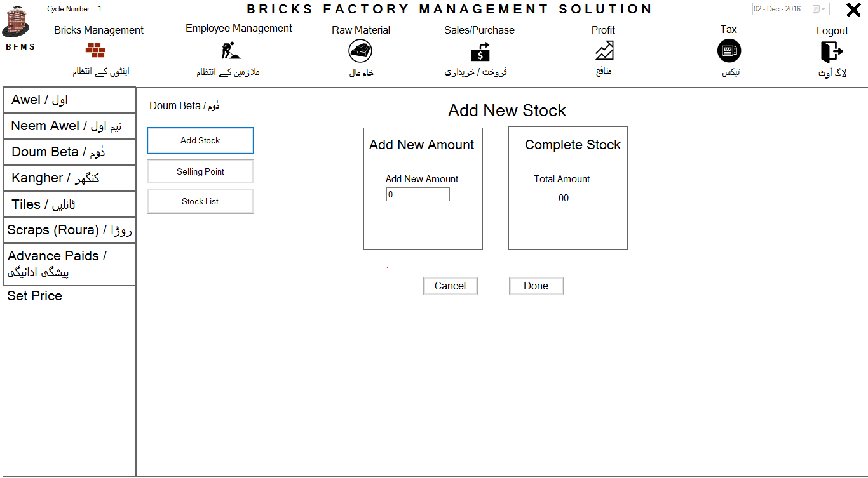Screen dimensions: 868x478
Task: Click the Add New Stock heading
Action: click(x=507, y=110)
